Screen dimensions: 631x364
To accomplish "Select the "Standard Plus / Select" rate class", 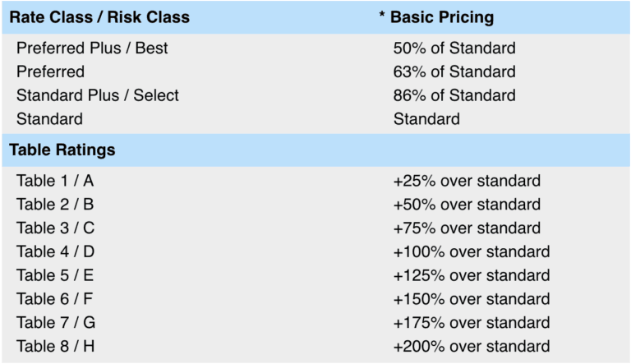I will [98, 95].
